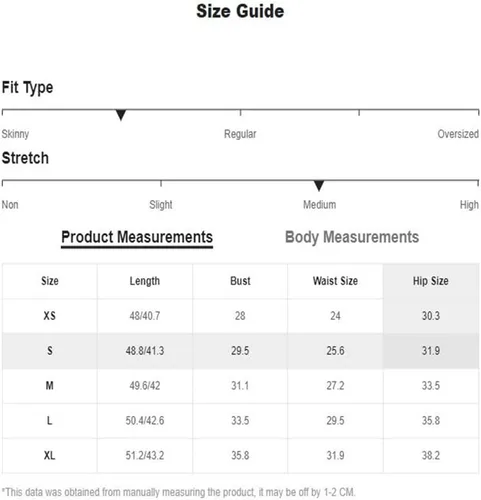Select the S size row
The image size is (481, 500).
coord(240,351)
